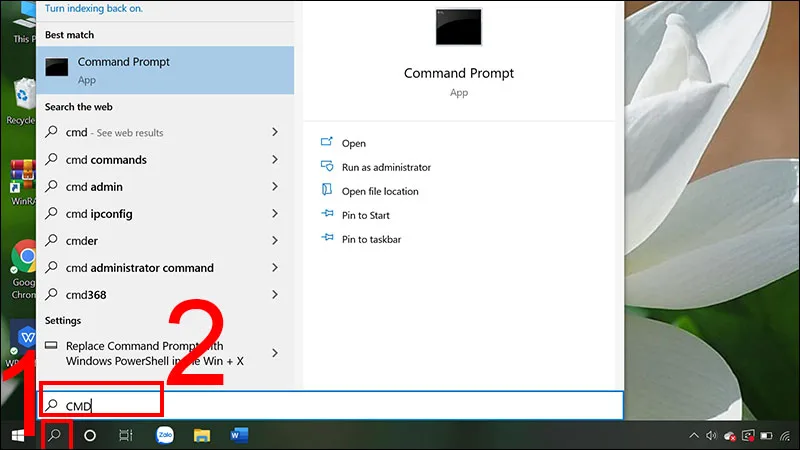Expand arrow beside 'cmd ipconfig'
This screenshot has height=450, width=800.
pyautogui.click(x=275, y=214)
